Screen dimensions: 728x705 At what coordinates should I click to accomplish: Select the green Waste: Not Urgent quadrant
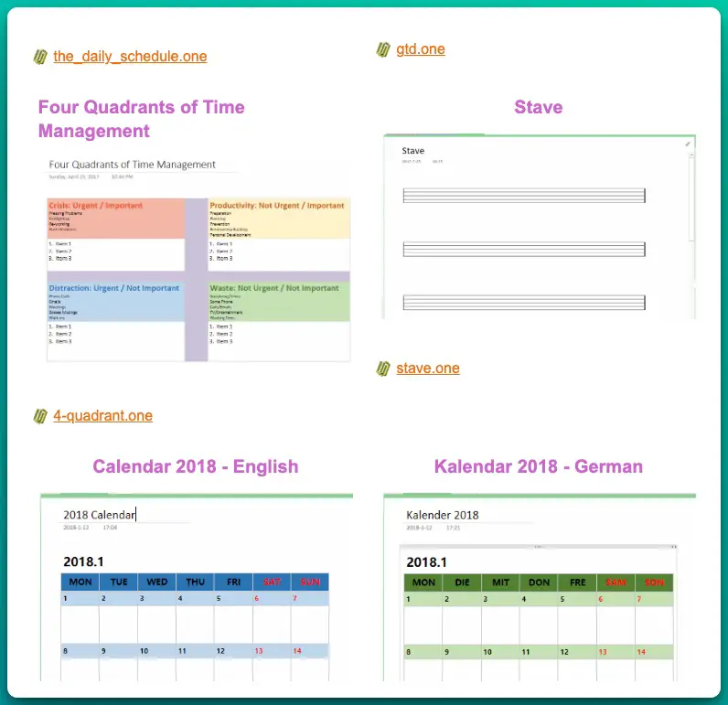click(x=278, y=301)
